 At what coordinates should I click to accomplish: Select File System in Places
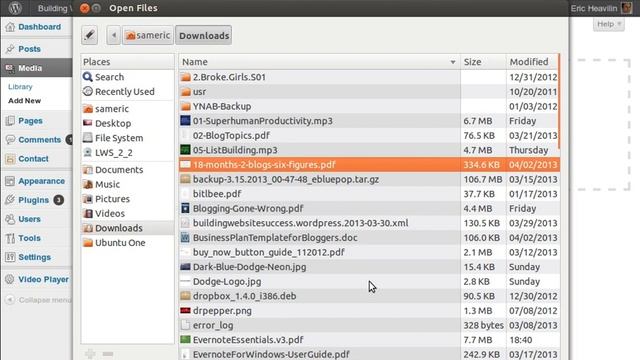pos(127,138)
